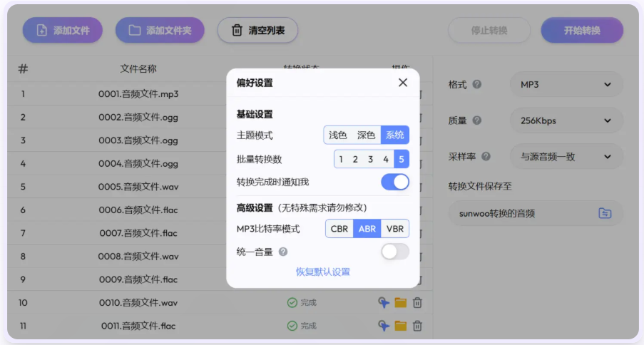Screen dimensions: 644x345
Task: Select file 0008.音频文件.wav
Action: point(138,257)
